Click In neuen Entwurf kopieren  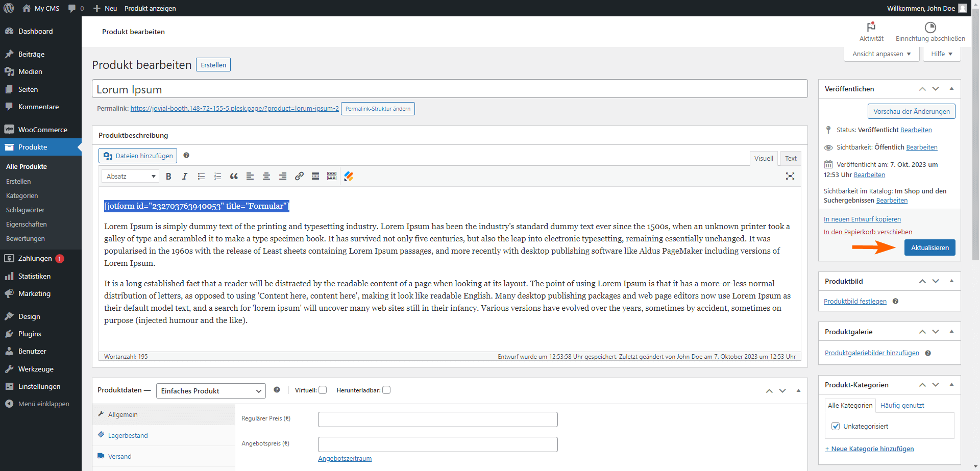(862, 219)
